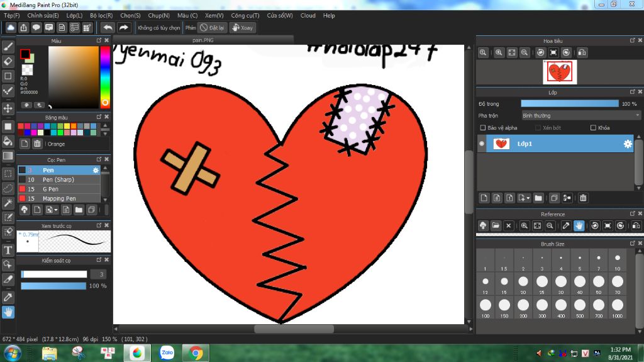Click the black foreground color swatch
Viewport: 644px width, 362px height.
point(25,54)
